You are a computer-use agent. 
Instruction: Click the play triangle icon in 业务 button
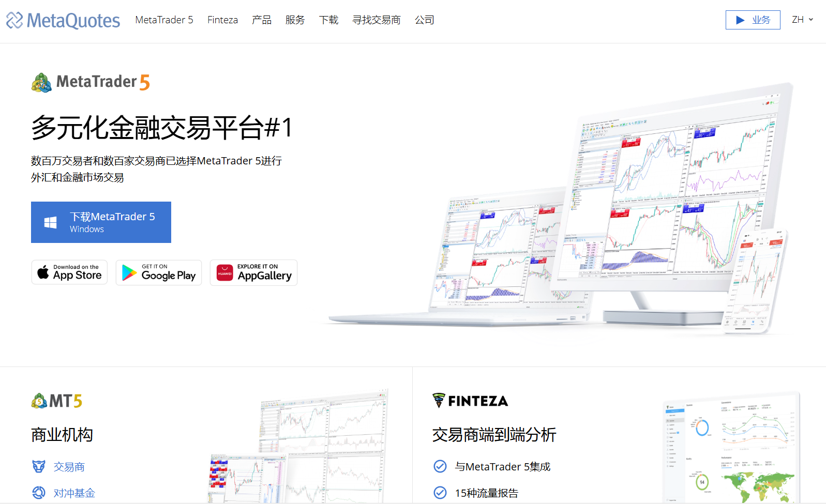tap(740, 20)
